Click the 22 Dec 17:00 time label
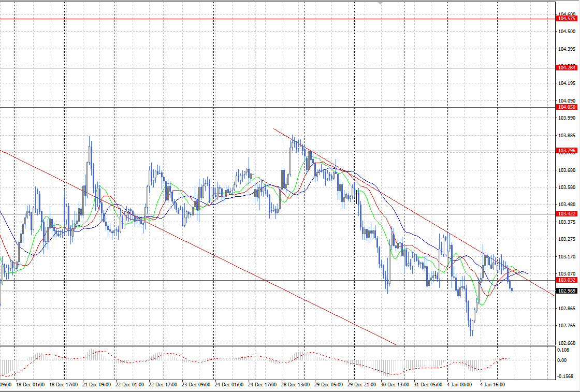Viewport: 580px width, 392px height. click(x=163, y=385)
